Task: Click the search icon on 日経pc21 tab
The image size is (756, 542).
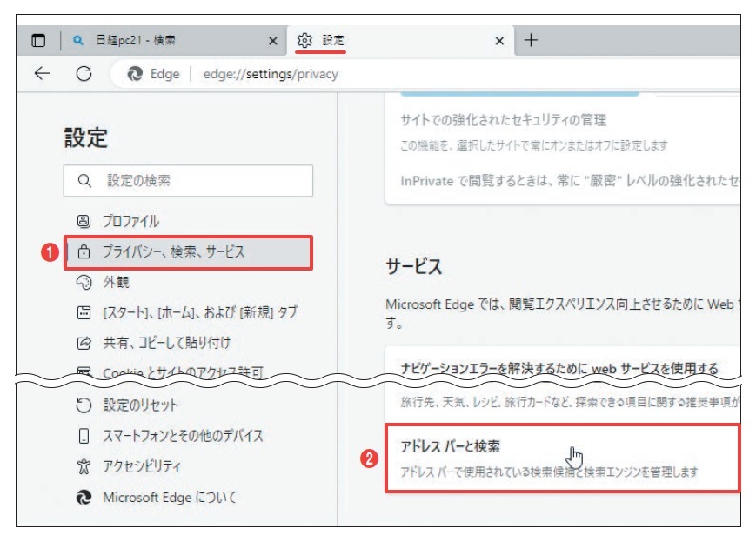Action: [77, 41]
